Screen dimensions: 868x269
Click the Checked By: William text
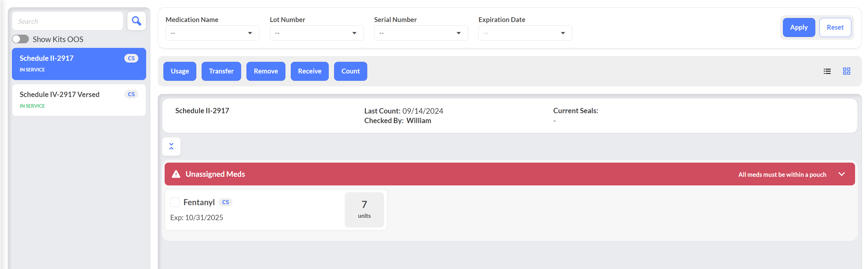click(397, 121)
